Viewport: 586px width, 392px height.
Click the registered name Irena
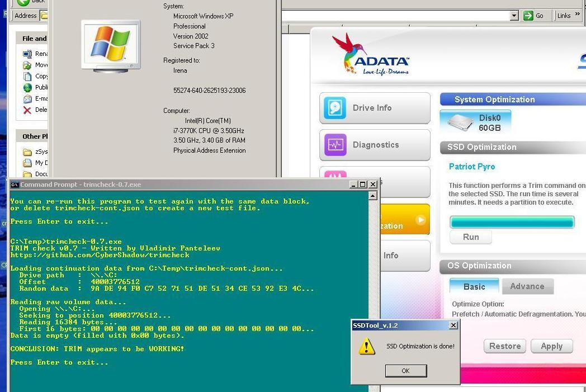(x=180, y=70)
